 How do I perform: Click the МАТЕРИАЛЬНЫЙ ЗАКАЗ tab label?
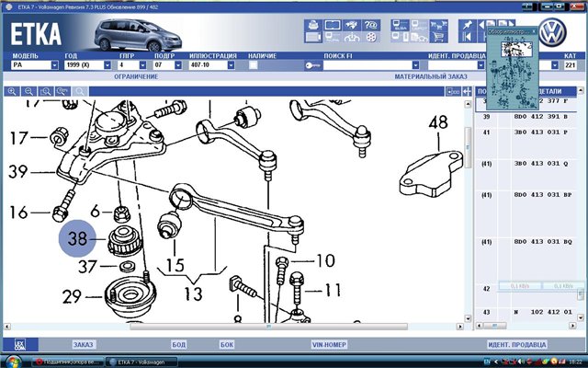[x=431, y=76]
